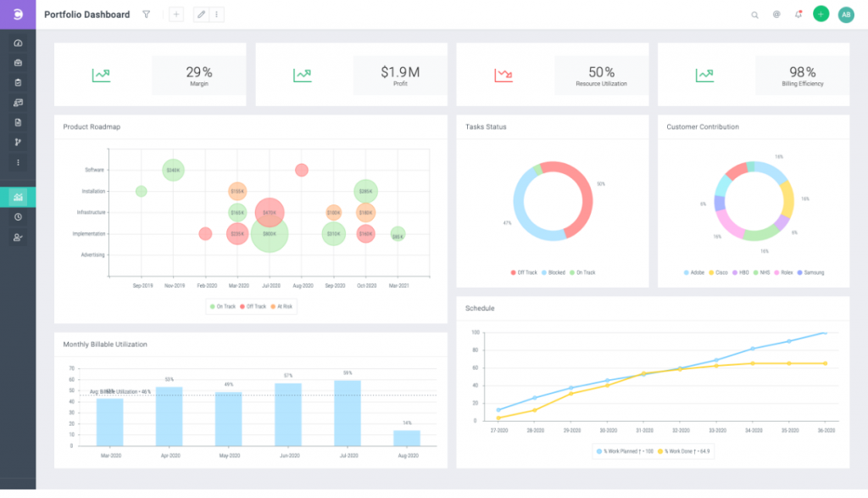Toggle Adobe legend in Customer Contribution
The width and height of the screenshot is (868, 498).
coord(694,272)
